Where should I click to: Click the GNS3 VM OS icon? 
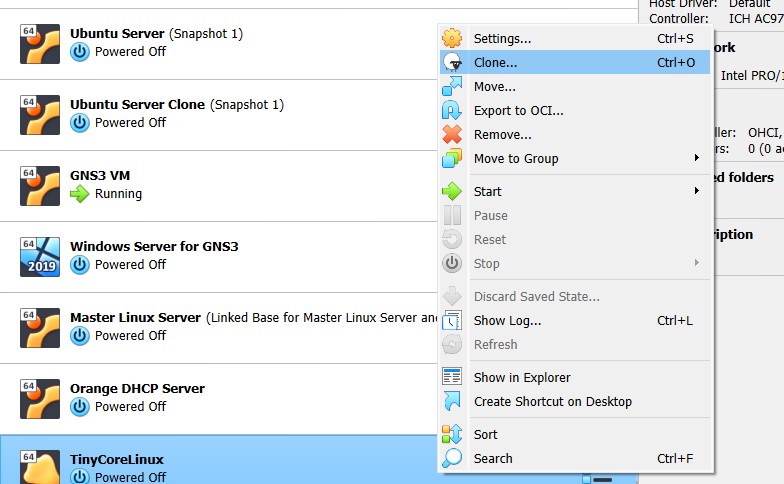click(40, 186)
